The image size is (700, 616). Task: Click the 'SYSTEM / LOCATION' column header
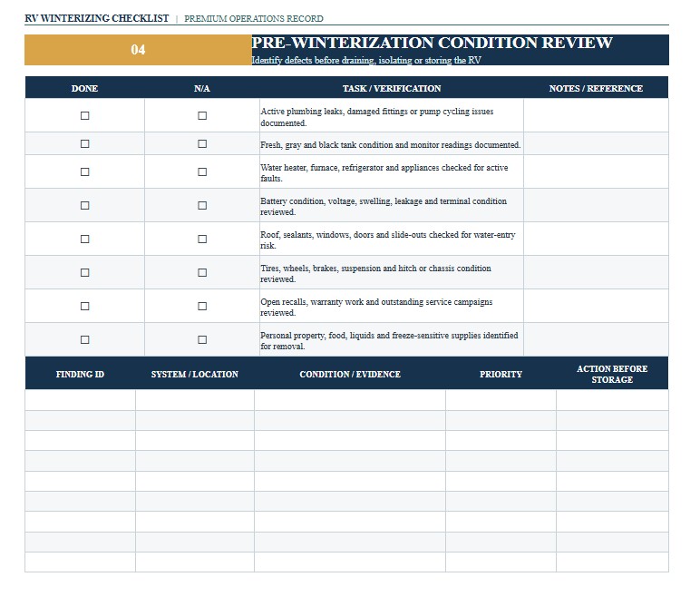click(x=195, y=375)
